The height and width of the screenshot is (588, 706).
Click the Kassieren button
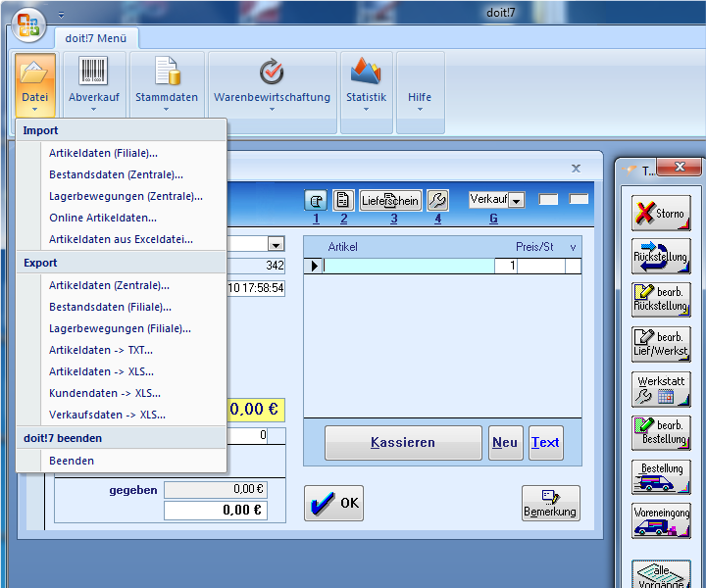403,443
